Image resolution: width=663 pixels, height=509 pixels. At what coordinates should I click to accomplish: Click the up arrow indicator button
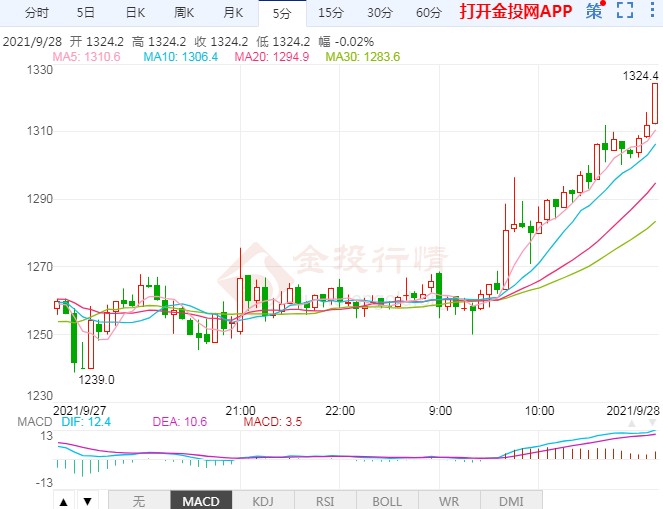point(63,500)
